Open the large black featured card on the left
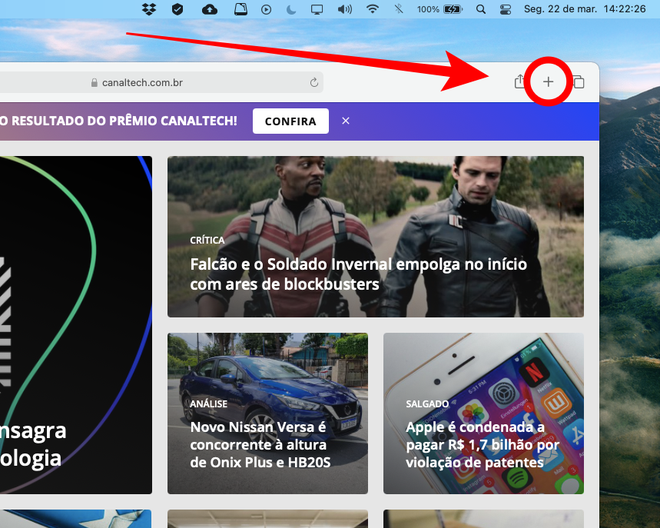Viewport: 660px width, 528px height. [x=76, y=325]
